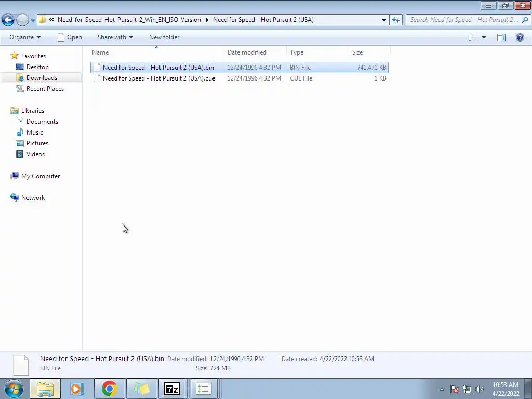Launch Windows Media Player from taskbar
Screen dimensions: 532x399
(x=77, y=389)
